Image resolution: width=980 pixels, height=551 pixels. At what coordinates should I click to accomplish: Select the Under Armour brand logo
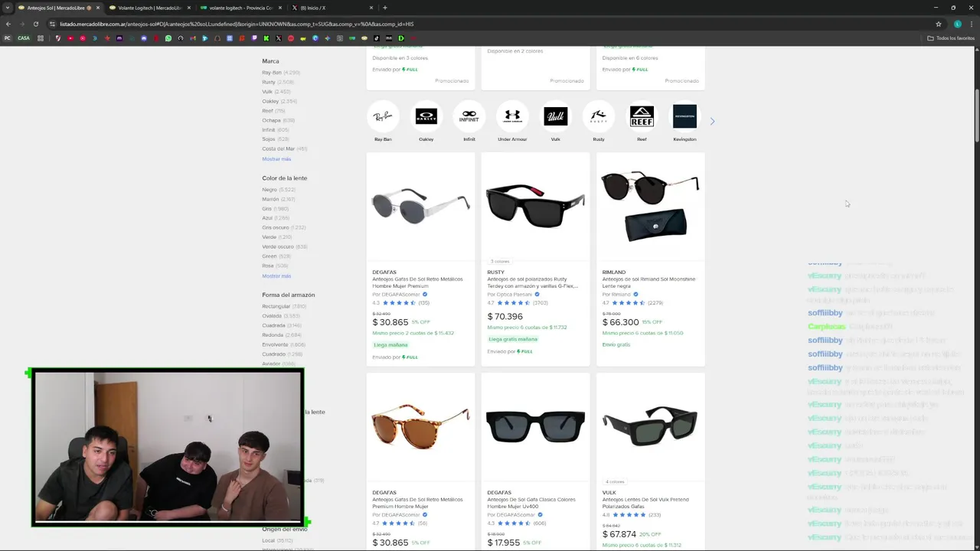pyautogui.click(x=512, y=116)
